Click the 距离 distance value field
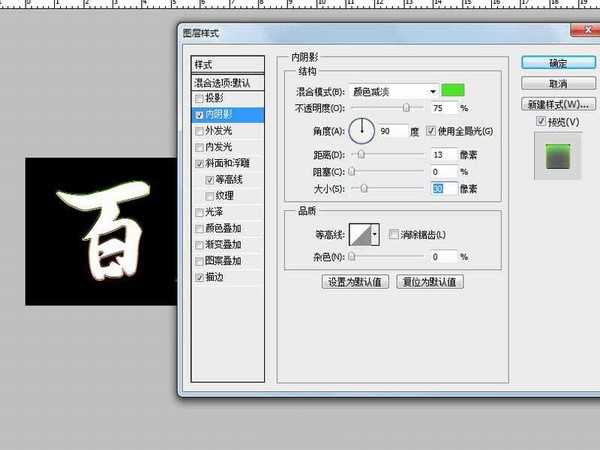Screen dimensions: 600x450 [443, 155]
